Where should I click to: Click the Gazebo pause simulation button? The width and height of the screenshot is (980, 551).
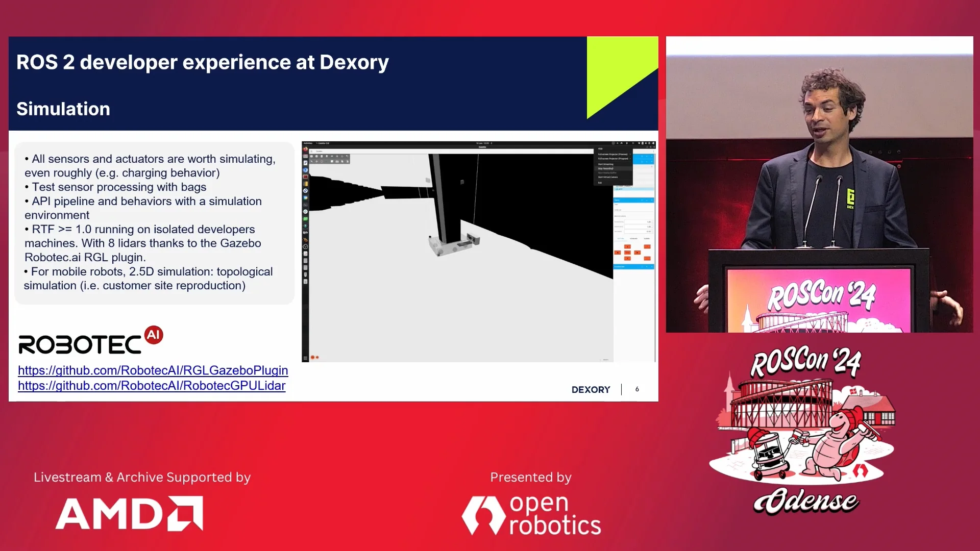pos(312,357)
